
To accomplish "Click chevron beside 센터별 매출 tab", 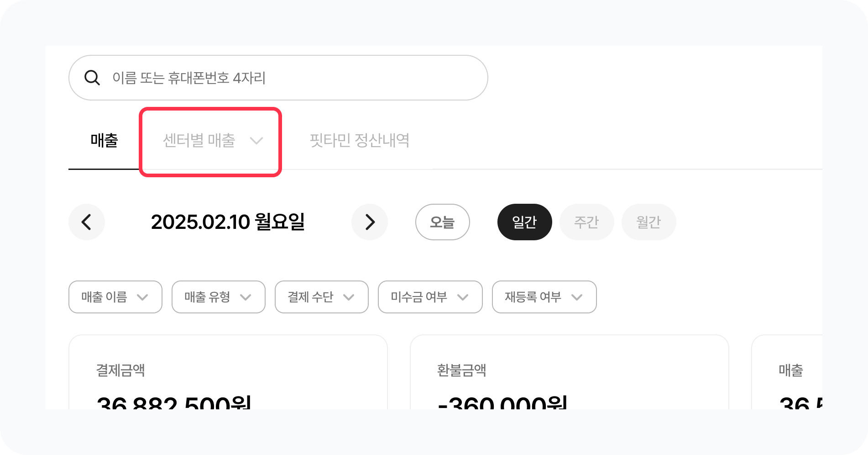I will tap(256, 140).
